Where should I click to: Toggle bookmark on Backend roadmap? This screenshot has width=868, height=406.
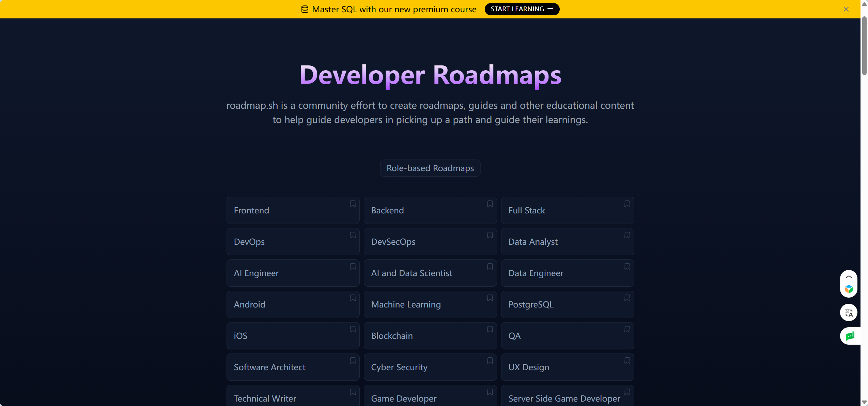tap(490, 204)
